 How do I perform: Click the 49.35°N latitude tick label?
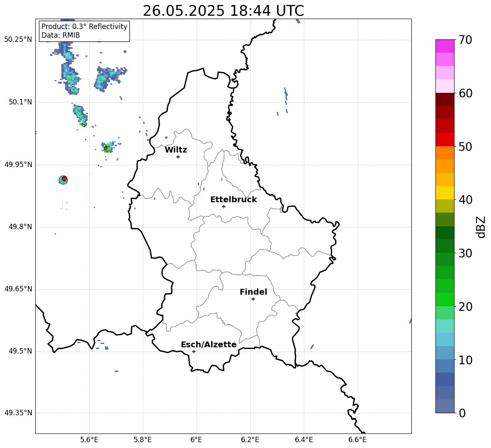pyautogui.click(x=18, y=413)
